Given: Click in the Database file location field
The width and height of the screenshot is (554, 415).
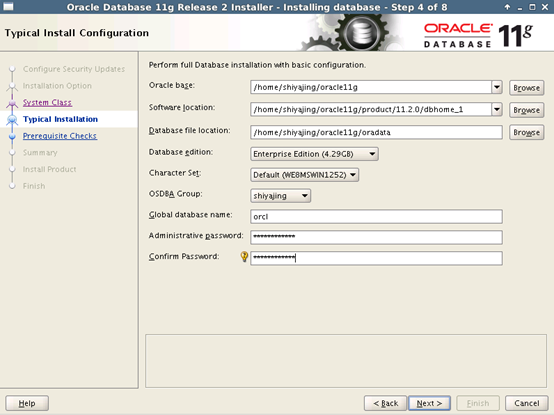Looking at the screenshot, I should [376, 132].
